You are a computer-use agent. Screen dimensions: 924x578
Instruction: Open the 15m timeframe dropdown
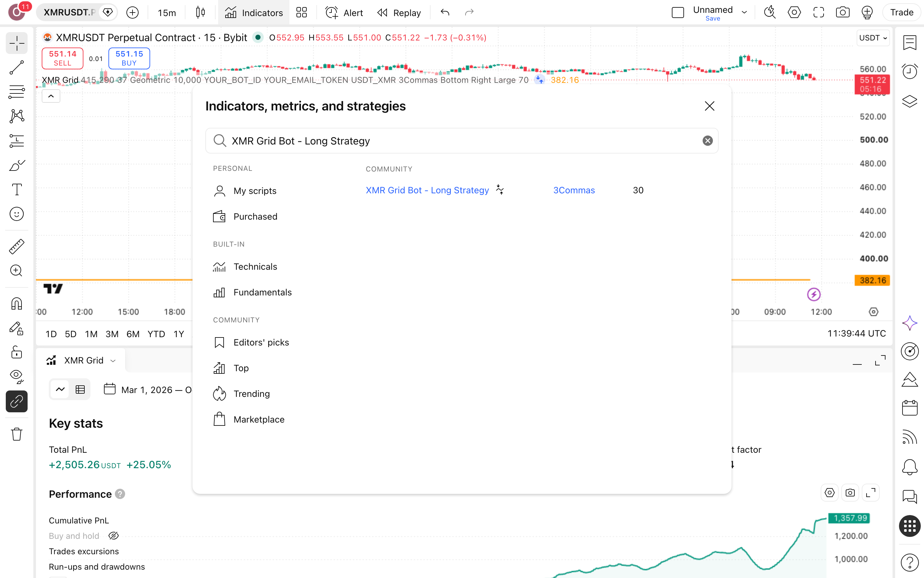[x=167, y=13]
